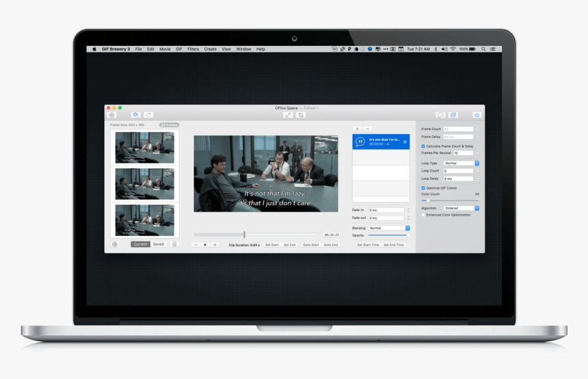Select the third frame thumbnail
Viewport: 588px width, 379px height.
(145, 220)
